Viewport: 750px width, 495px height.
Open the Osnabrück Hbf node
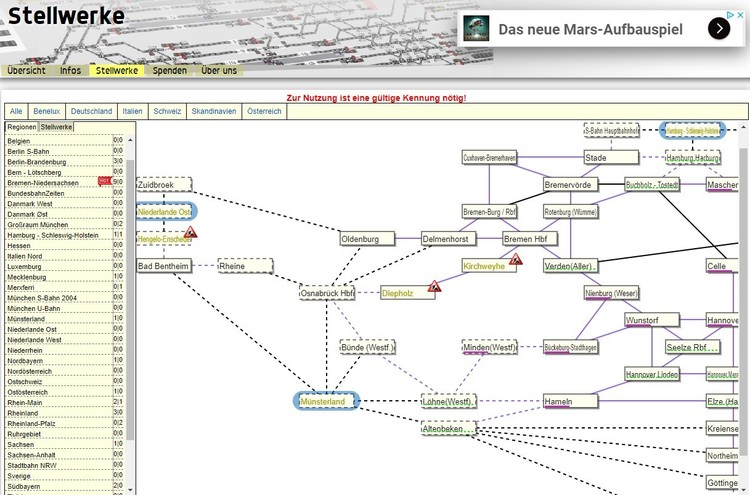[327, 293]
